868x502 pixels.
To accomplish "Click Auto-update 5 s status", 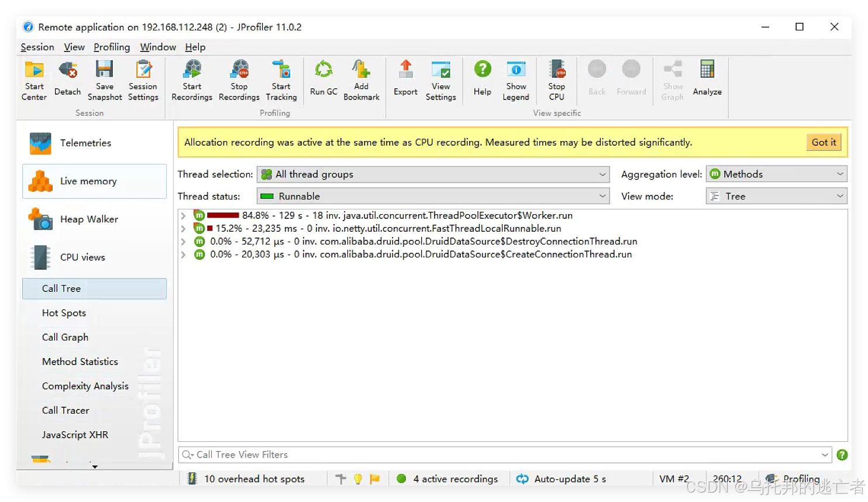I will [562, 479].
